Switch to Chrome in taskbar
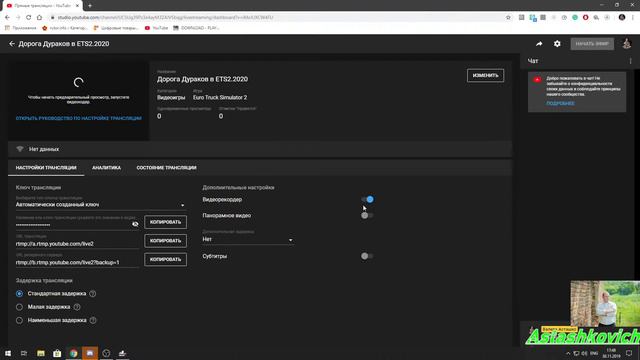The image size is (640, 360). pyautogui.click(x=73, y=353)
